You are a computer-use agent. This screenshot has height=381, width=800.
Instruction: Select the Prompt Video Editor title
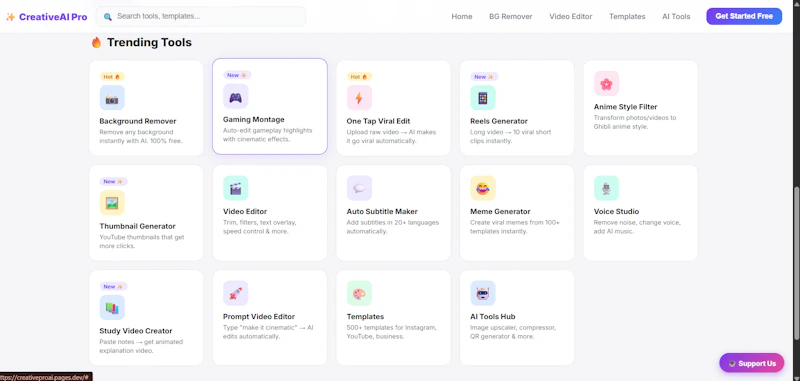click(x=259, y=316)
